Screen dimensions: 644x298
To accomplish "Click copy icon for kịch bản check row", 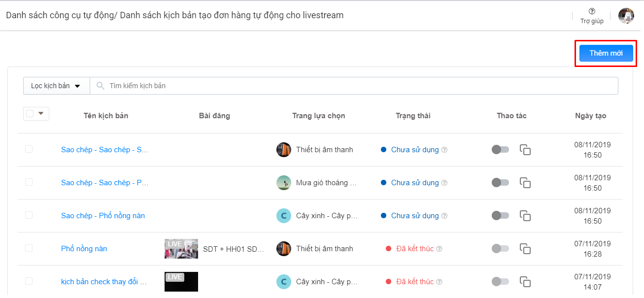I will pyautogui.click(x=525, y=282).
